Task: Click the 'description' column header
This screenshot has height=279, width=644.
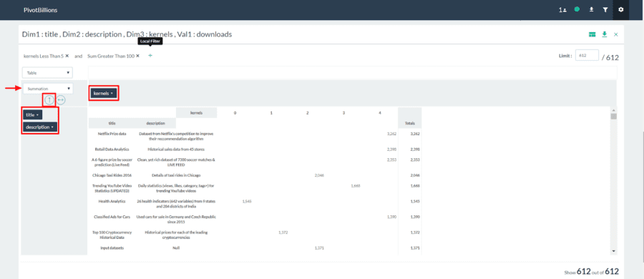Action: click(x=155, y=123)
